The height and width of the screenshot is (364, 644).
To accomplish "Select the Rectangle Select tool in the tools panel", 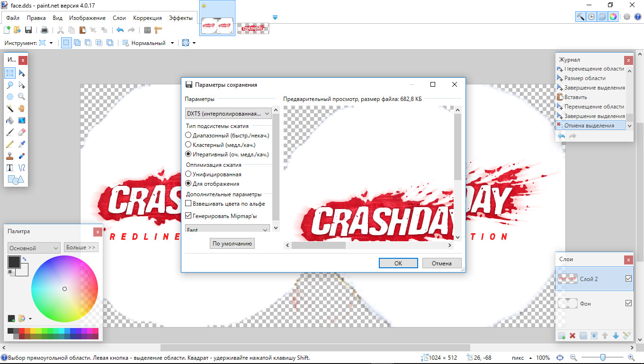I will tap(10, 73).
